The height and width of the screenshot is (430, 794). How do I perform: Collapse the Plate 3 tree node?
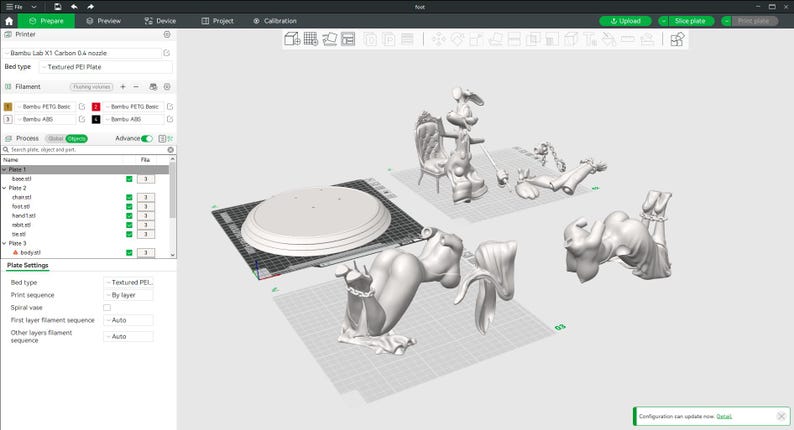point(5,243)
